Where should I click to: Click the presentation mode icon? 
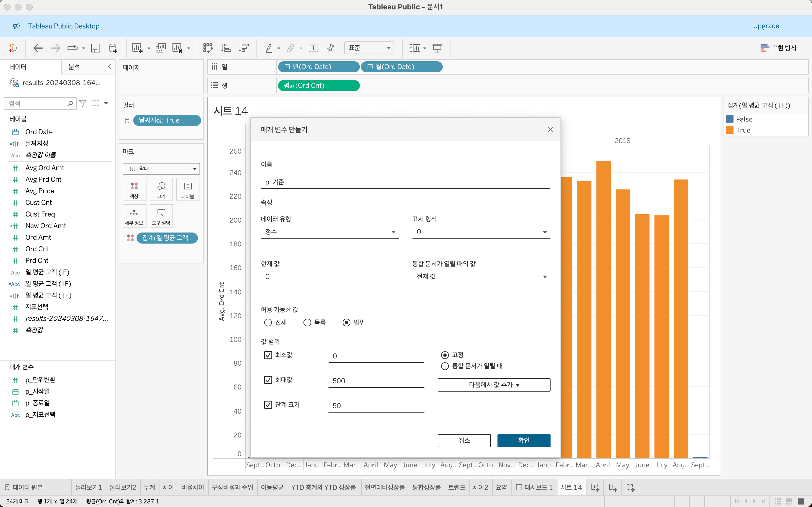pos(437,48)
